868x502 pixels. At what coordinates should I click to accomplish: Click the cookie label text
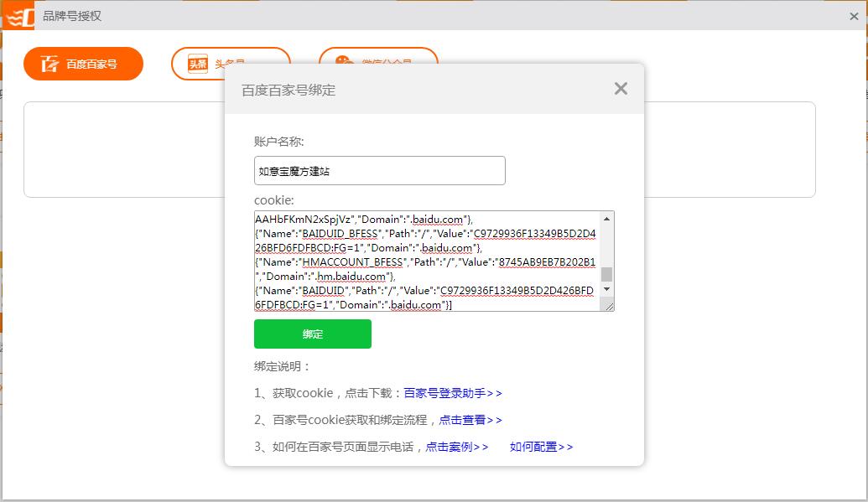(x=274, y=199)
